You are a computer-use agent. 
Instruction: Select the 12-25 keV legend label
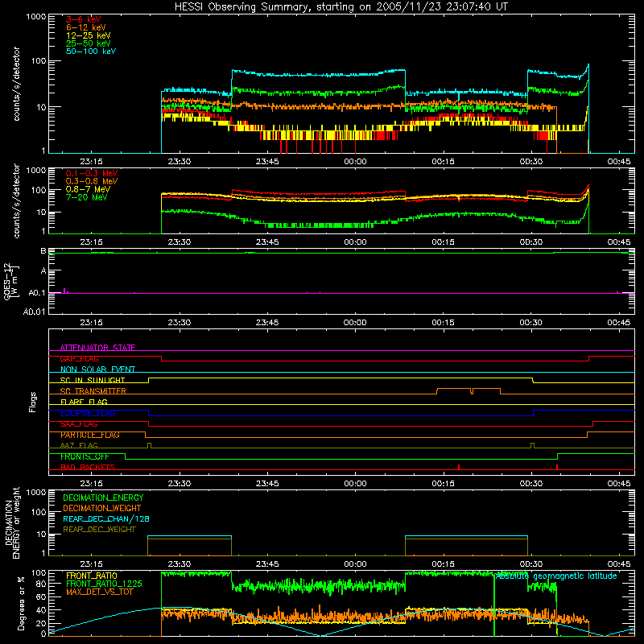pos(89,35)
